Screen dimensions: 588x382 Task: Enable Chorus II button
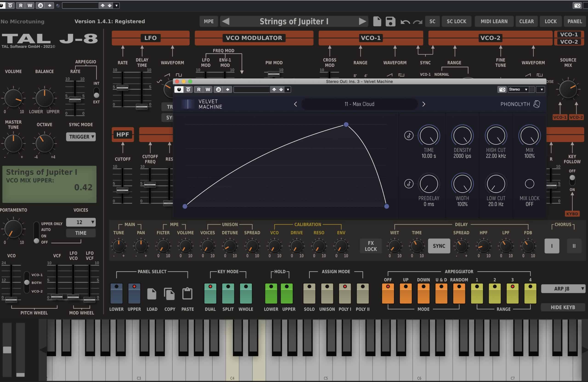click(574, 246)
